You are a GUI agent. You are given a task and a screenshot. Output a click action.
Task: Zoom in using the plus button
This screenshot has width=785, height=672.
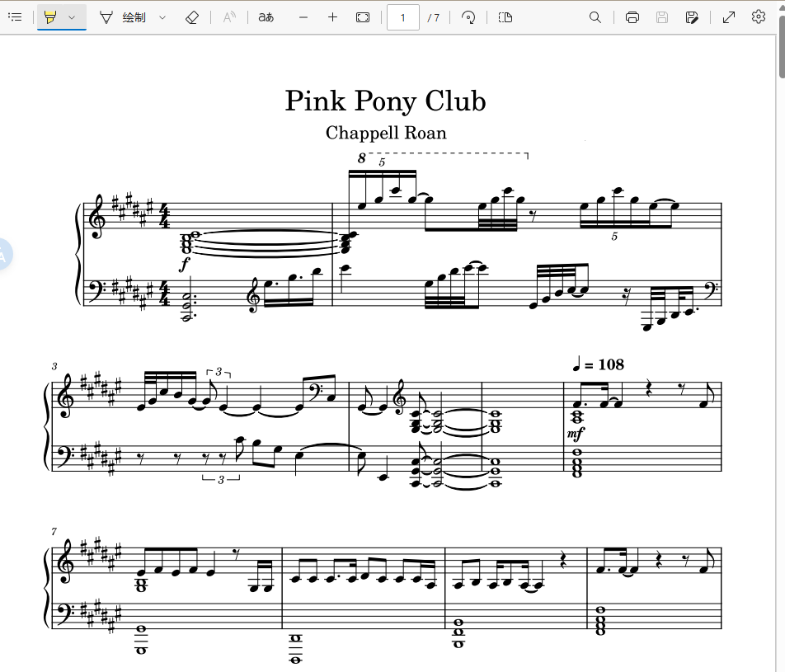click(333, 17)
